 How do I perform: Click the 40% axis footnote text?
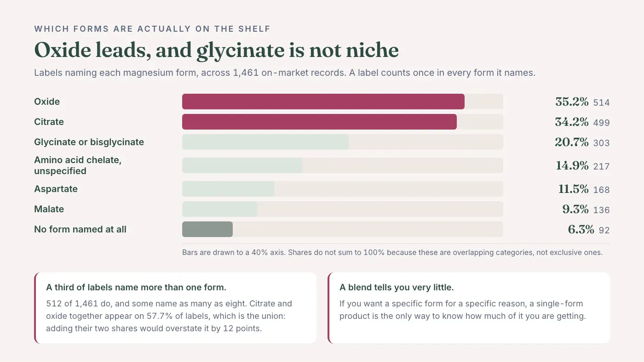point(392,252)
